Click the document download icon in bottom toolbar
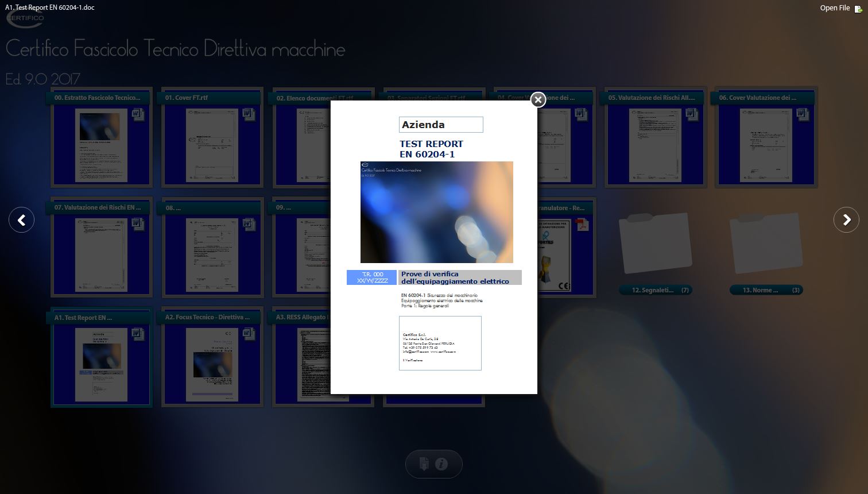The width and height of the screenshot is (868, 494). pos(424,464)
